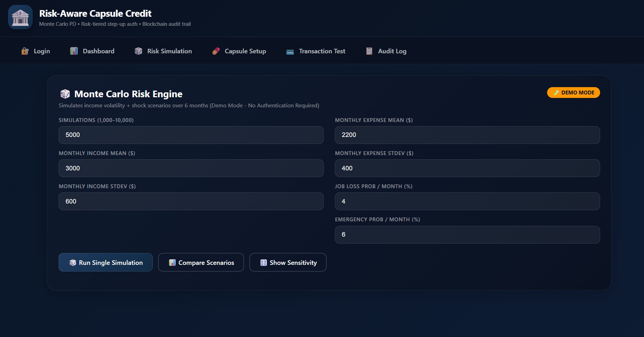Click the DEMO MODE badge

(x=573, y=93)
